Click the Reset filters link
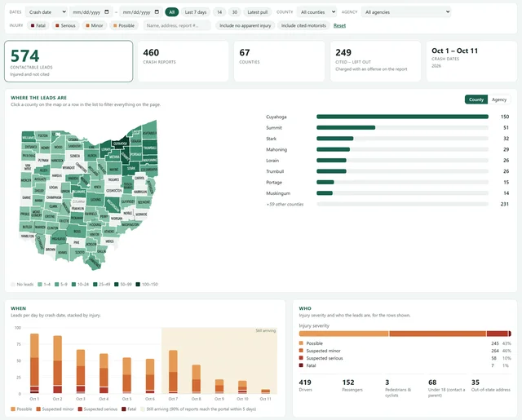This screenshot has width=522, height=420. pos(339,25)
